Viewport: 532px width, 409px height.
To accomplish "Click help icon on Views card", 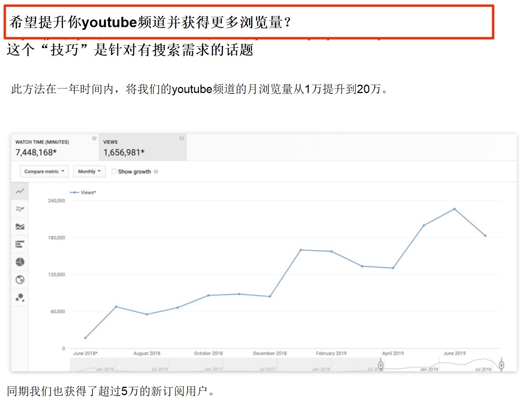I will coord(182,138).
